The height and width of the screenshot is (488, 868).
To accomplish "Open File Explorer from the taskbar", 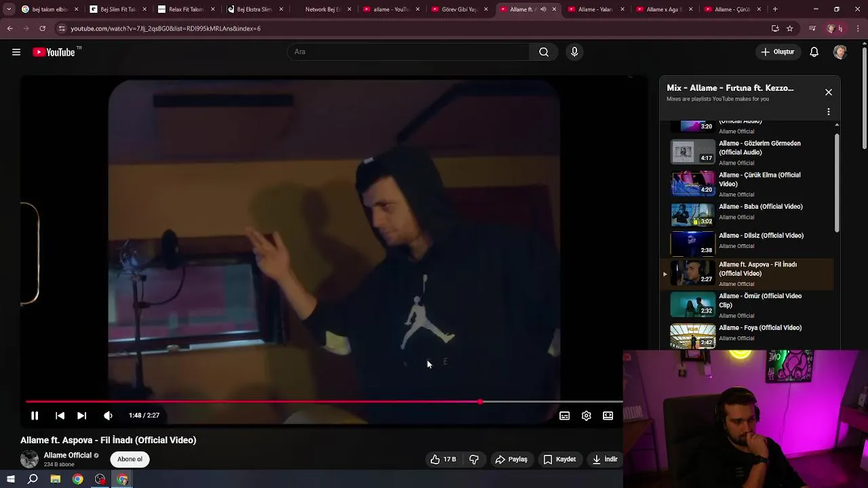I will [x=56, y=479].
